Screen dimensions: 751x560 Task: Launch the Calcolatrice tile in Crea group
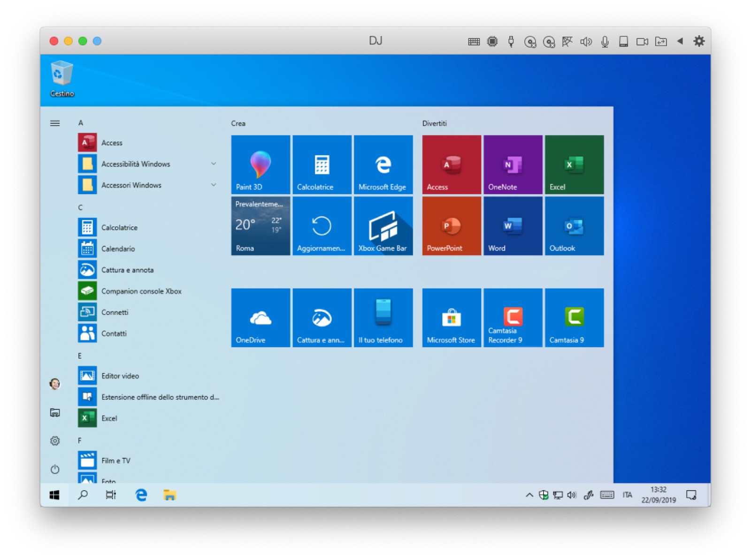(x=322, y=165)
